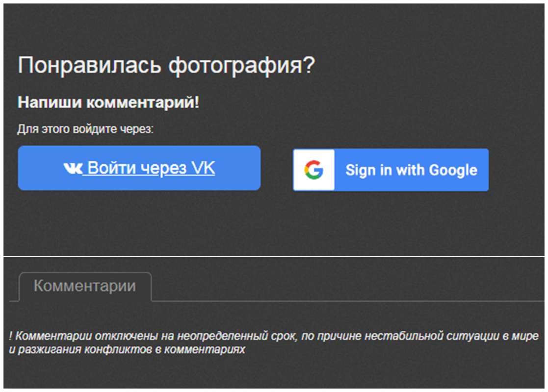This screenshot has width=548, height=392.
Task: Click the "Для этого войдите через:" label
Action: pos(85,129)
